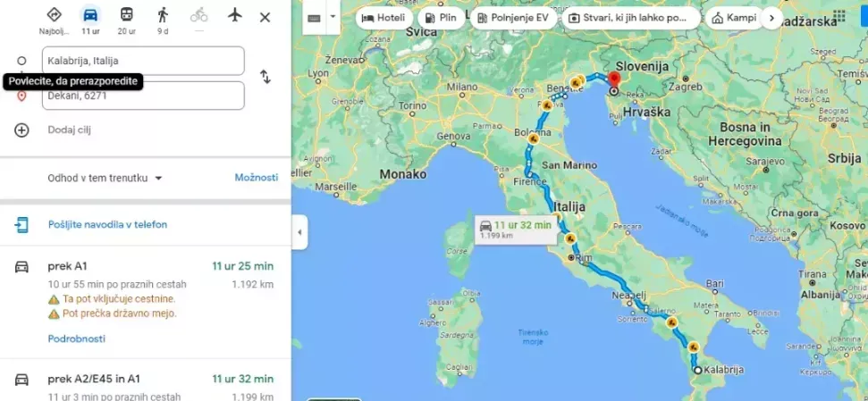Send directions to phone icon
The width and height of the screenshot is (868, 401).
(21, 224)
